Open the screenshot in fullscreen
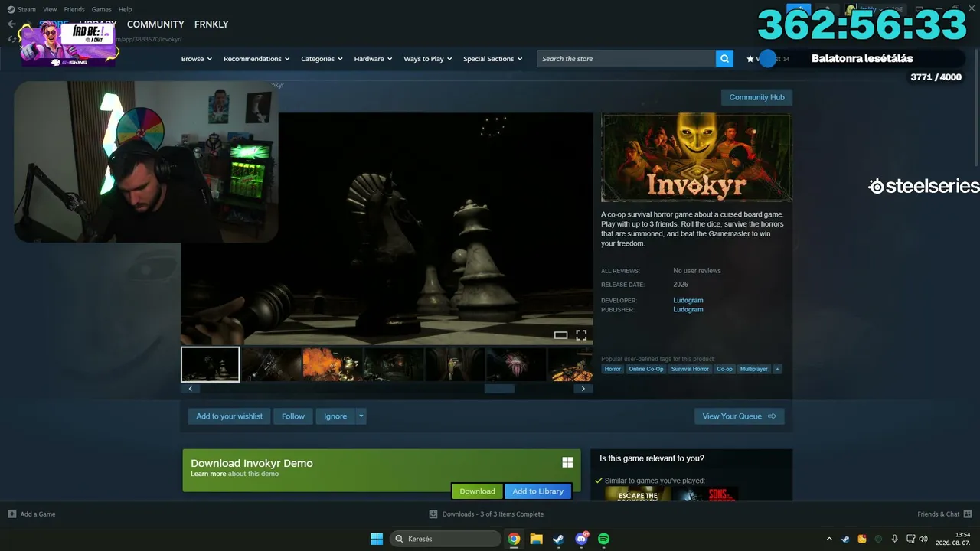Viewport: 980px width, 551px height. (x=581, y=335)
